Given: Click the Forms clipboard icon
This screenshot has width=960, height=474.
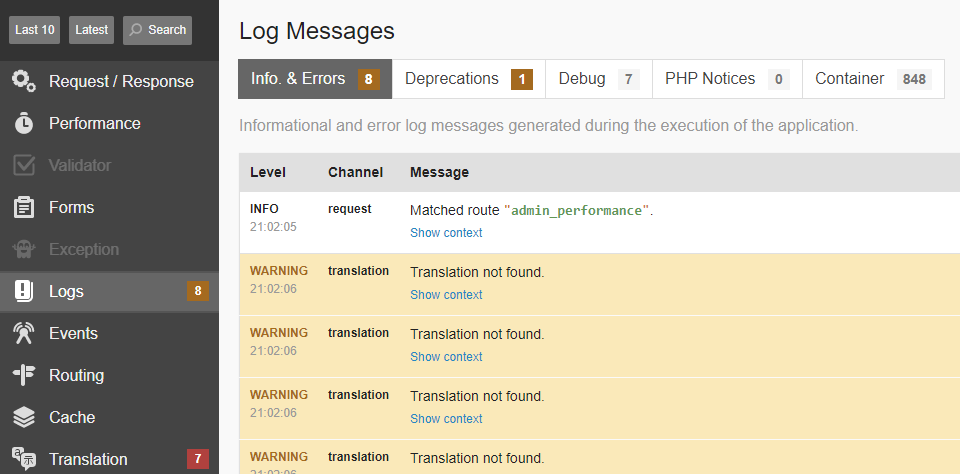Looking at the screenshot, I should coord(24,207).
